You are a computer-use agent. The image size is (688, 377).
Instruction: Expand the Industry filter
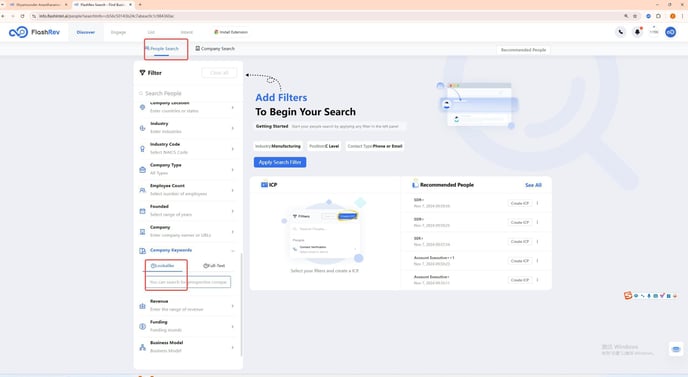click(x=233, y=128)
